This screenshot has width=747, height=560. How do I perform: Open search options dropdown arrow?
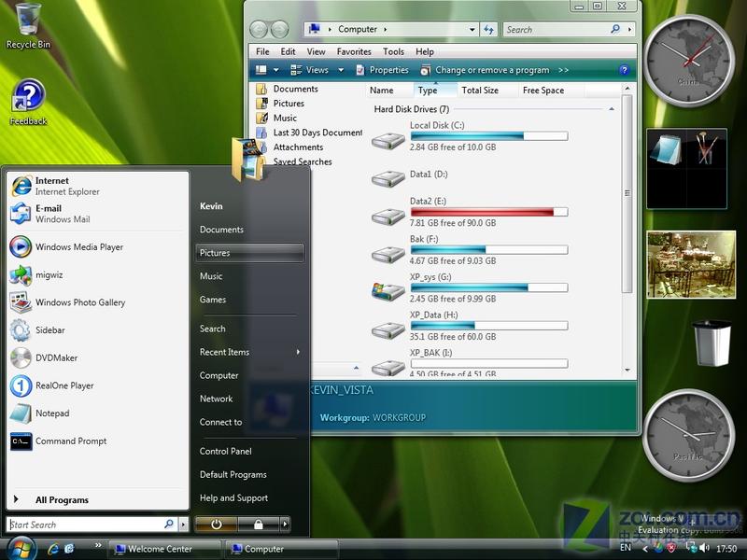click(x=629, y=30)
